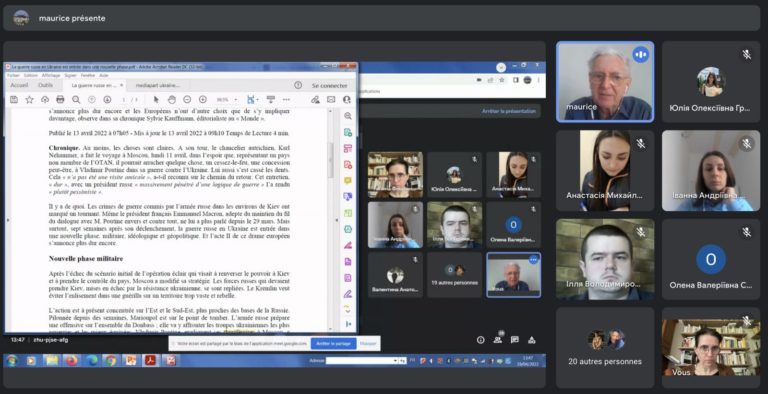
Task: Open the Meet activities icon
Action: tap(531, 340)
